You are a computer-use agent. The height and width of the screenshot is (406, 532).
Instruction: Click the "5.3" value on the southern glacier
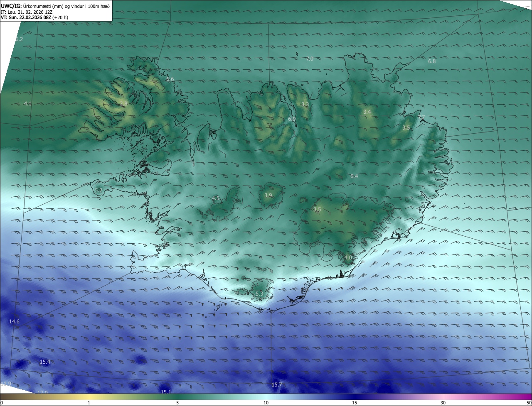click(259, 294)
